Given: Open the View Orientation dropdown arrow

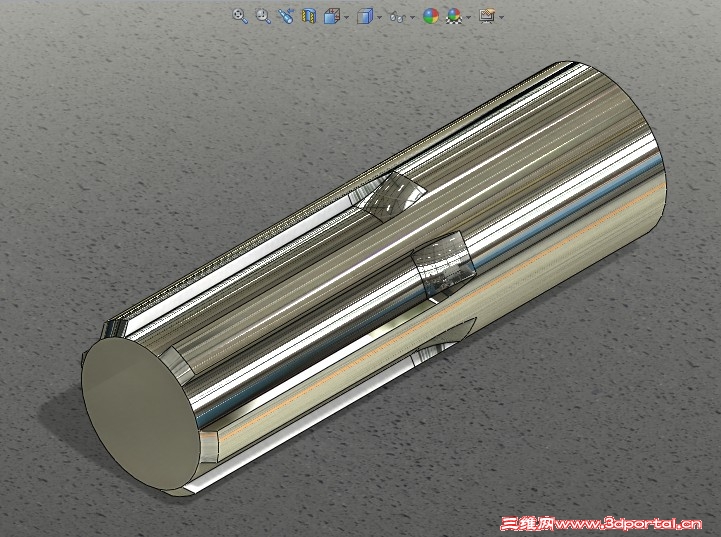Looking at the screenshot, I should pos(346,17).
